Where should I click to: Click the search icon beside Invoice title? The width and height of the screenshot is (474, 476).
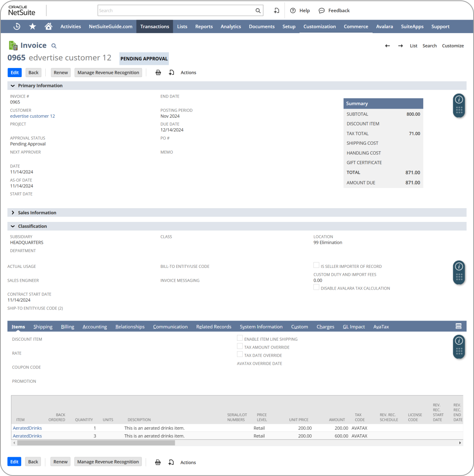coord(54,45)
